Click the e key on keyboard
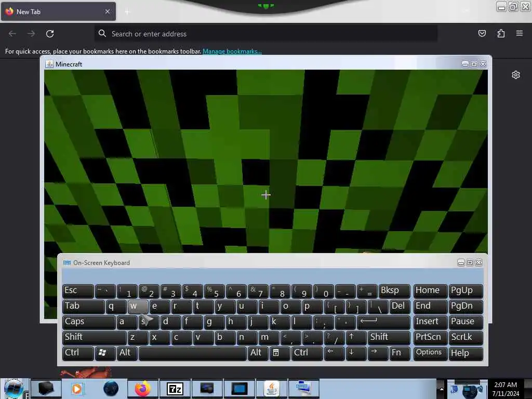532x399 pixels. 159,307
